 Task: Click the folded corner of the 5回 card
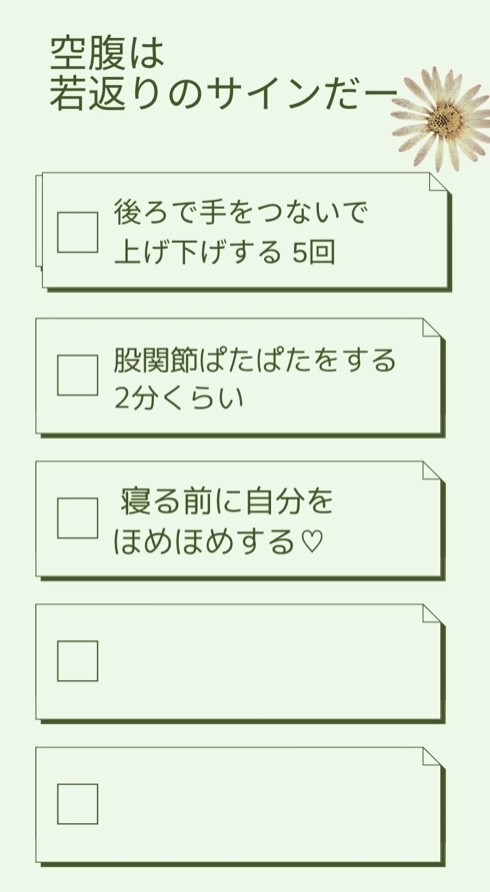pos(438,183)
